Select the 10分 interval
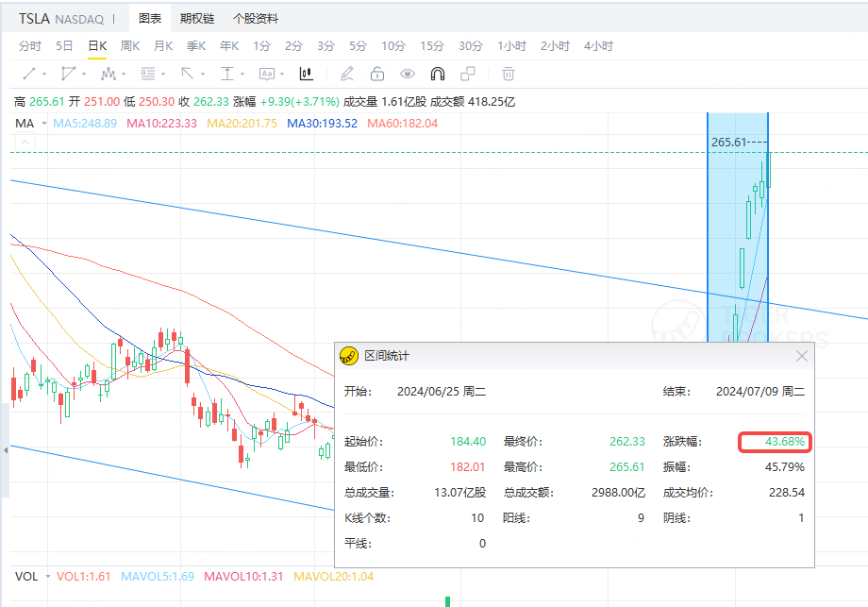The height and width of the screenshot is (607, 868). click(393, 46)
